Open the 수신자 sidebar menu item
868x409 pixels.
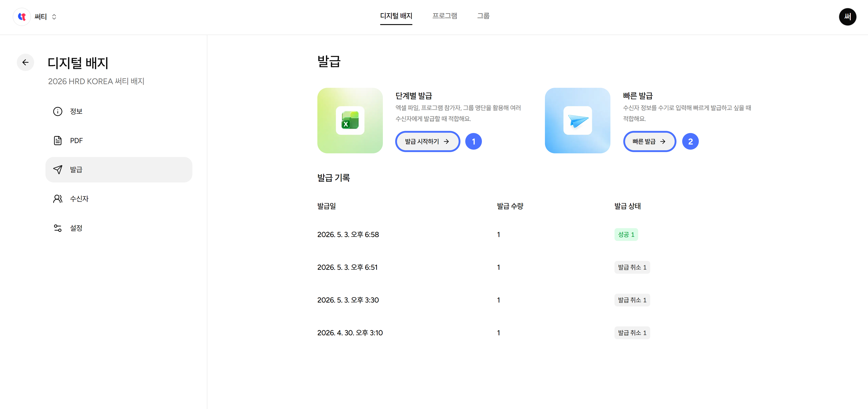(119, 199)
